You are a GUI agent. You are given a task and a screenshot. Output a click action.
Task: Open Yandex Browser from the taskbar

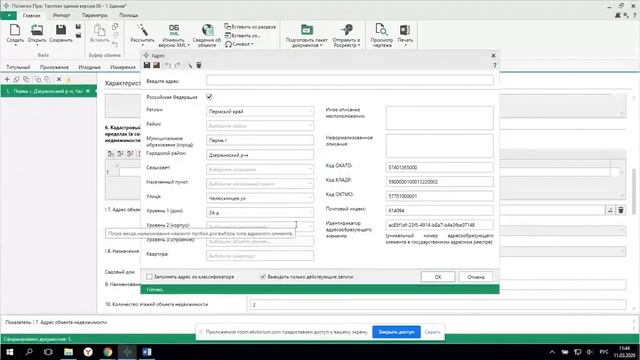coord(88,351)
